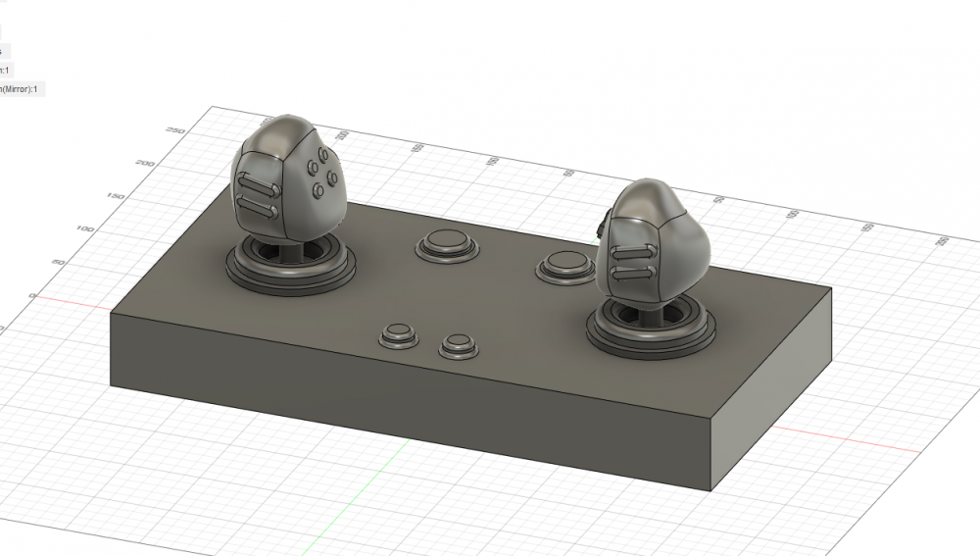Select the right small round button on the front row
Image resolution: width=980 pixels, height=556 pixels.
pyautogui.click(x=459, y=346)
